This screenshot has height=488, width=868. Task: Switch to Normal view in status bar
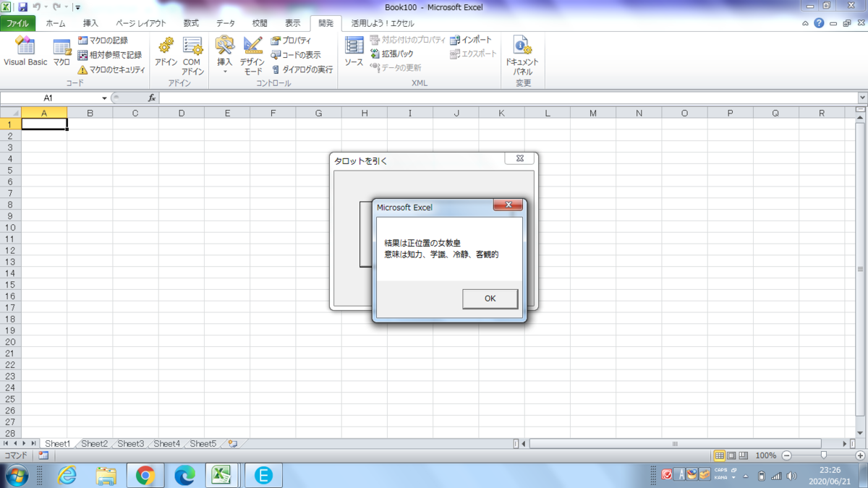point(720,455)
